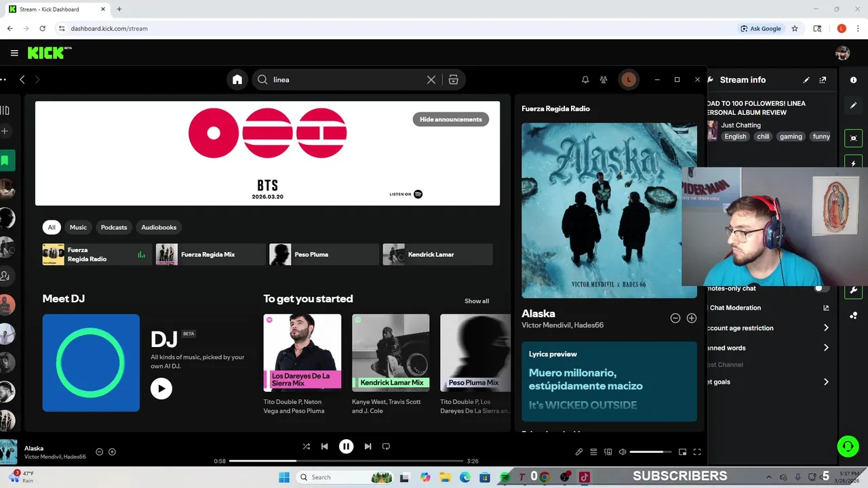Viewport: 868px width, 488px height.
Task: Toggle shuffle in player bar
Action: click(307, 447)
